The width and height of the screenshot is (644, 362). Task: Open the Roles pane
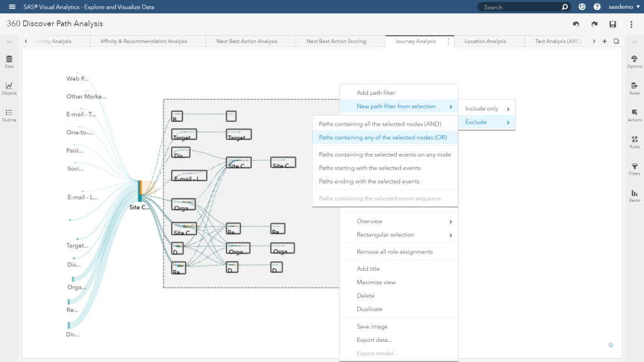click(635, 88)
